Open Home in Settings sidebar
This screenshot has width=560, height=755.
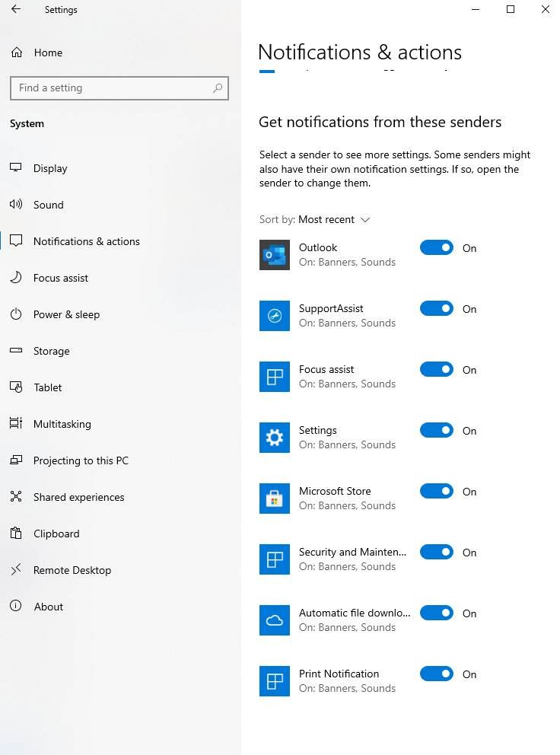[x=48, y=53]
